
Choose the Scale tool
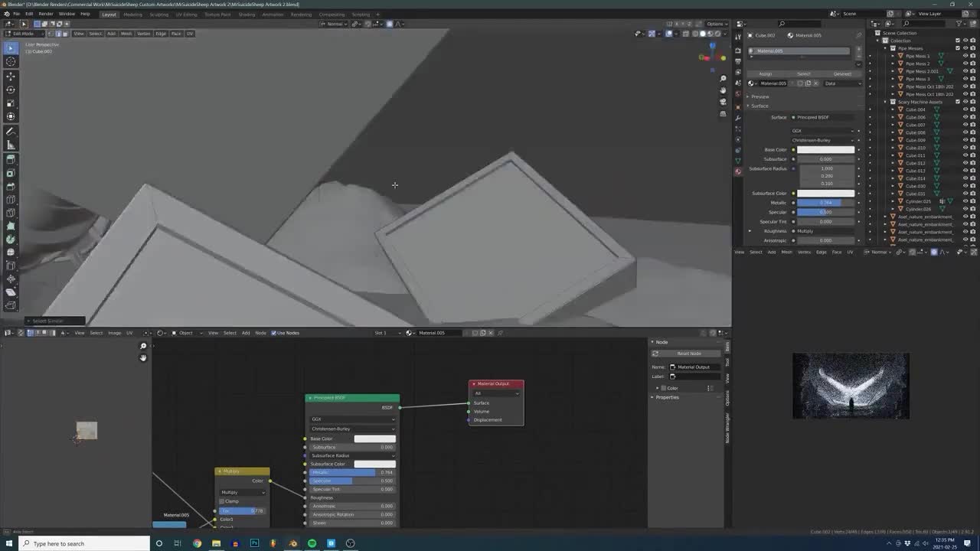11,103
